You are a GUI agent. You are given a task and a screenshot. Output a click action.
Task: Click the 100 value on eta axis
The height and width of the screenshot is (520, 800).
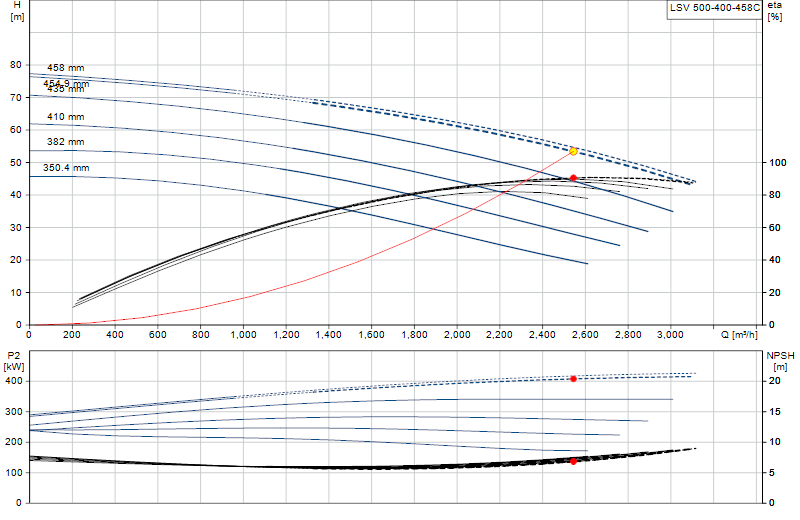778,163
